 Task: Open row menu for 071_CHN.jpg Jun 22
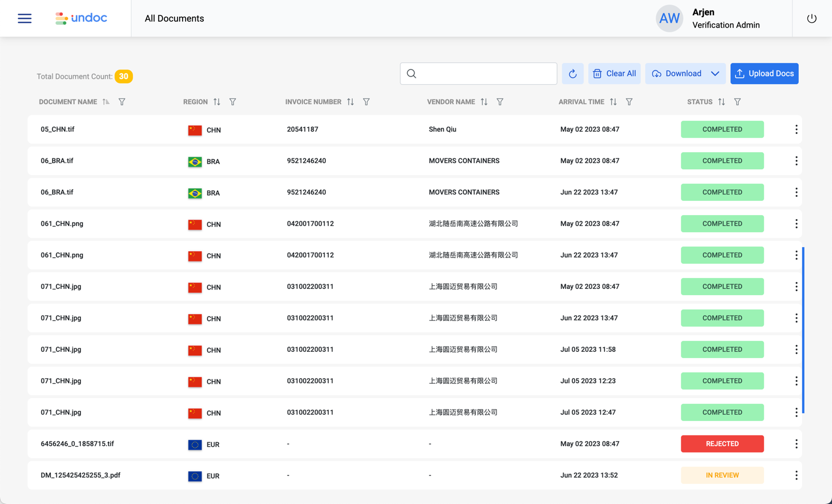796,318
